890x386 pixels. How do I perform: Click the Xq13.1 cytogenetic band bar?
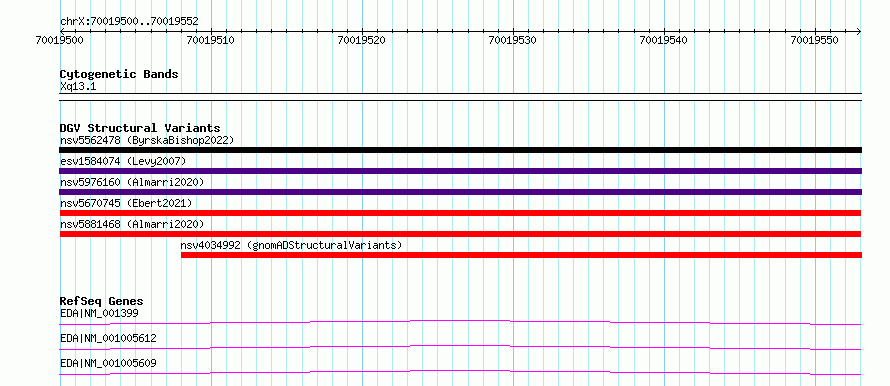[460, 97]
